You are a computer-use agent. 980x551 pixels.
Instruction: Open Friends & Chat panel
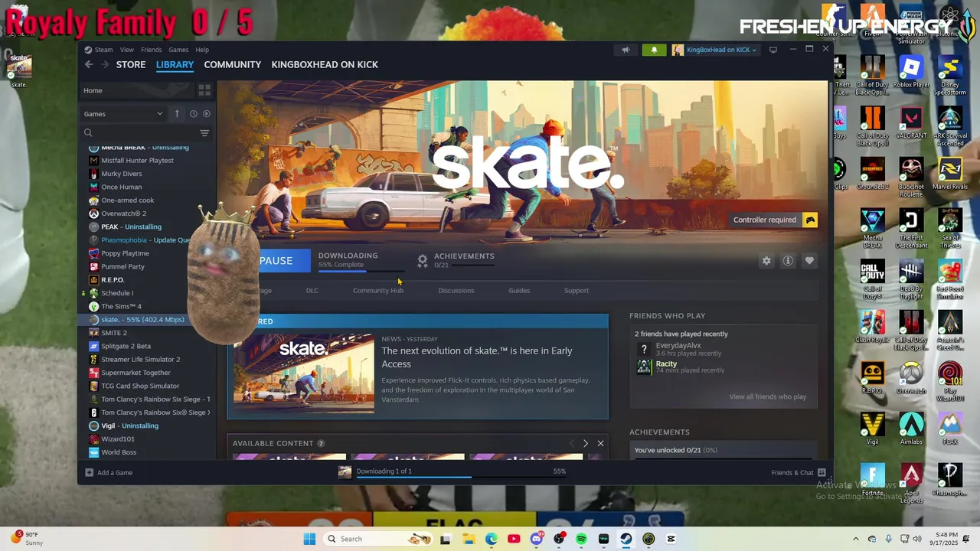(x=799, y=473)
